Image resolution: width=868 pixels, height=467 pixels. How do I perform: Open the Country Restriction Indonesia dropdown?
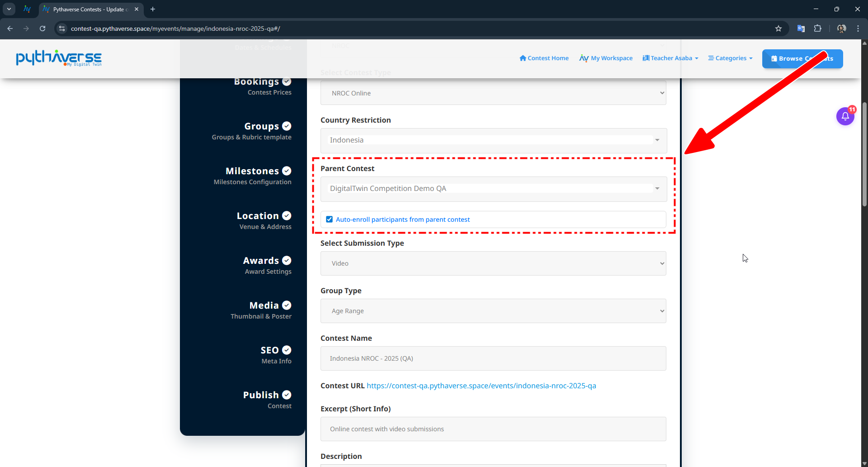pyautogui.click(x=493, y=140)
